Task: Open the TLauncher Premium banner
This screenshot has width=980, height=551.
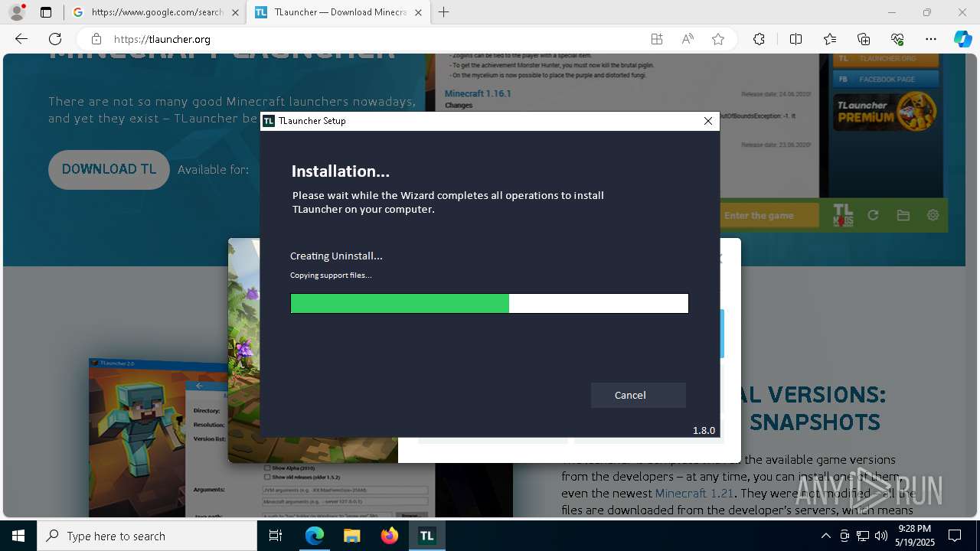Action: click(x=885, y=111)
